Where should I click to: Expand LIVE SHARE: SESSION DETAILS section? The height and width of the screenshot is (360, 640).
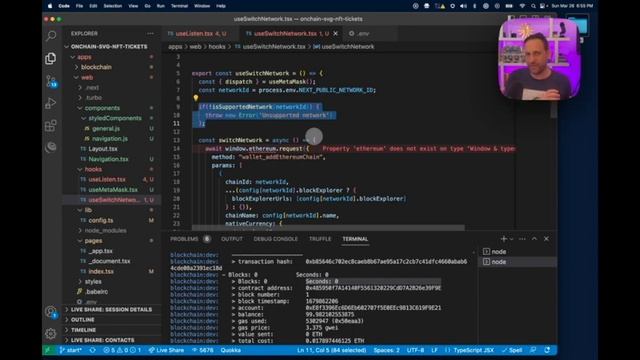point(111,309)
